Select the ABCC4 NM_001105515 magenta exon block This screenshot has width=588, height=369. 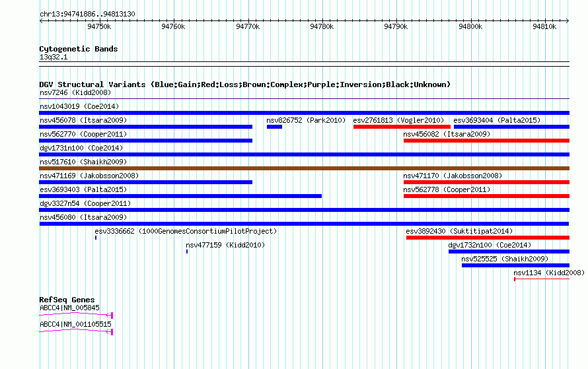tap(112, 332)
